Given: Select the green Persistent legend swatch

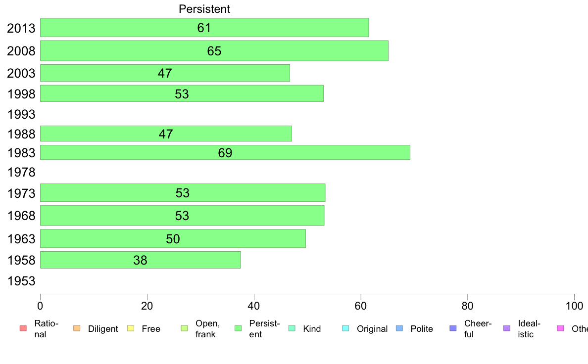Looking at the screenshot, I should point(238,328).
